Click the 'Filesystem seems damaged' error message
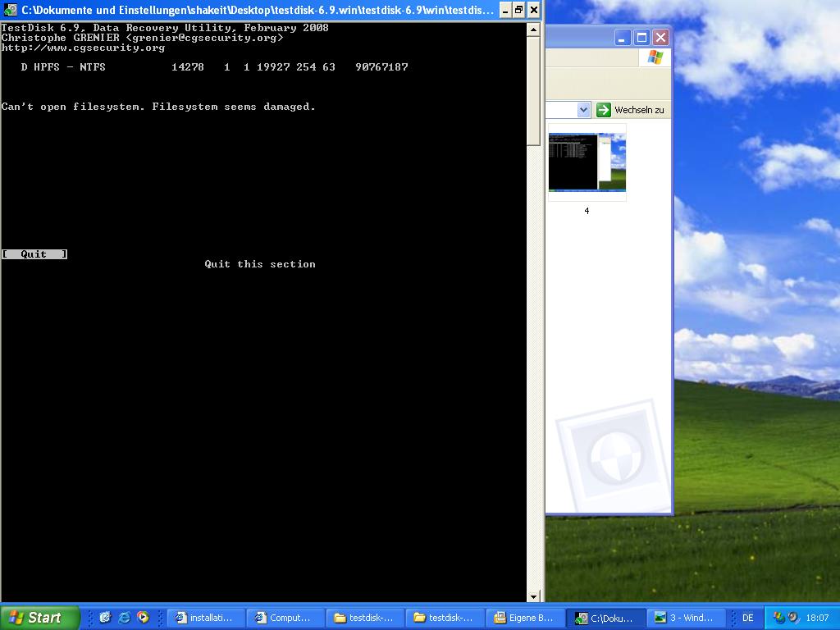840x630 pixels. (x=158, y=107)
